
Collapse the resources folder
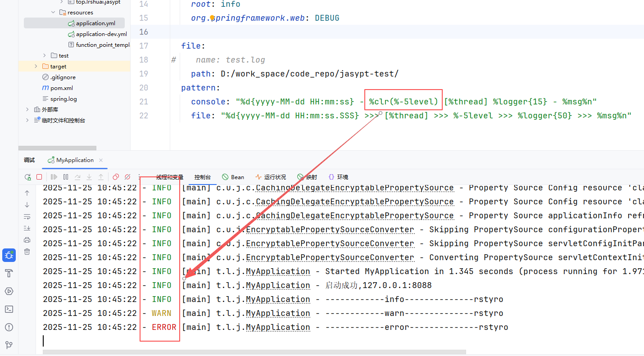pos(53,13)
